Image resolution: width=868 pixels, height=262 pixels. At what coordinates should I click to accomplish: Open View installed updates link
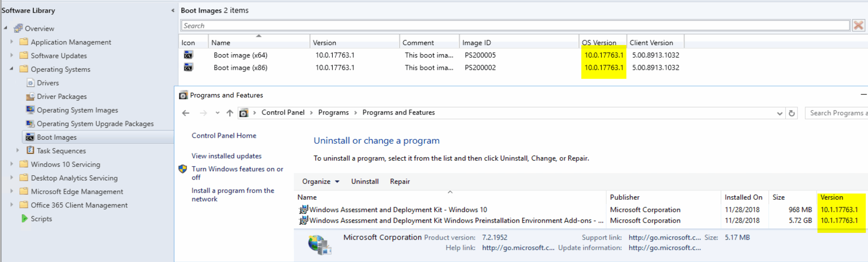(x=226, y=156)
